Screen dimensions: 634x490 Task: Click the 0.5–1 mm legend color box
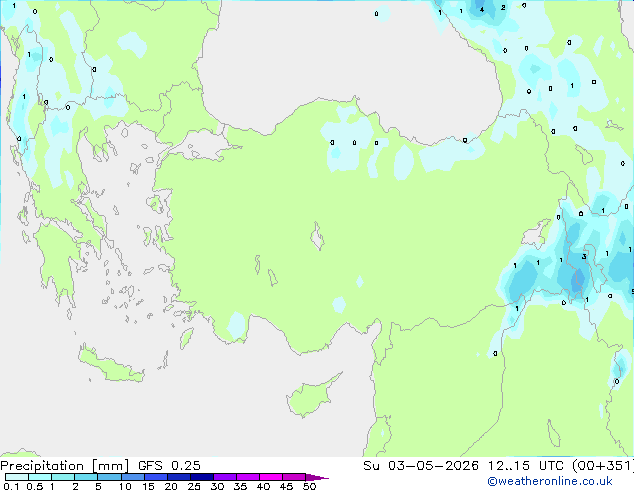point(40,477)
